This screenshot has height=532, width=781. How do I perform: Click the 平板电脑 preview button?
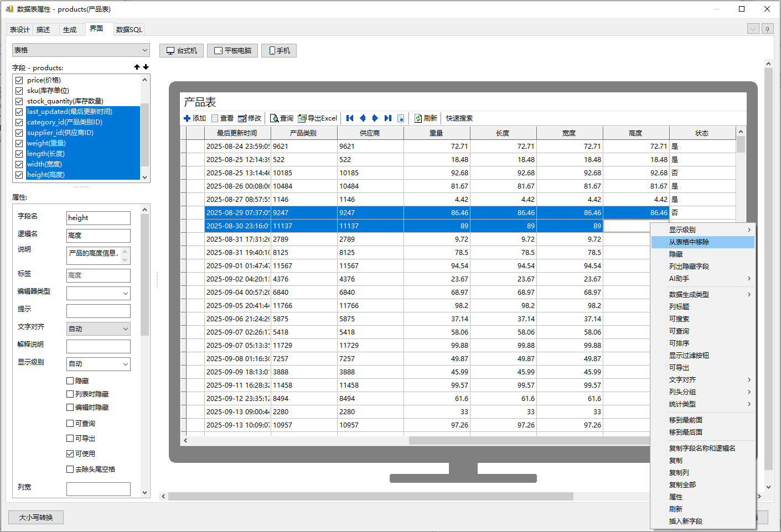232,51
